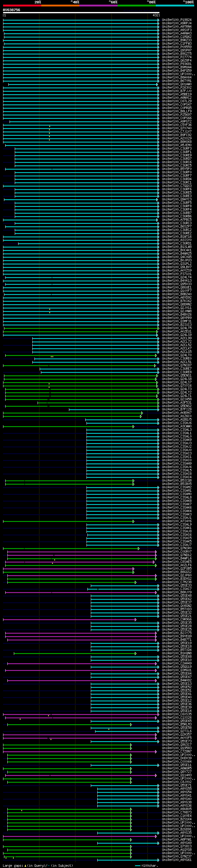Click the UniRef100_D0DV39 label

(x=177, y=758)
